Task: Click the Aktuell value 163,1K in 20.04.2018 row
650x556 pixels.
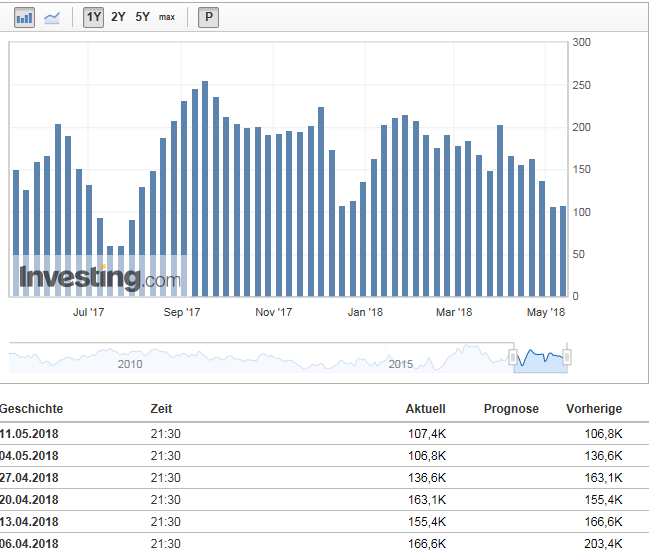Action: (x=427, y=500)
